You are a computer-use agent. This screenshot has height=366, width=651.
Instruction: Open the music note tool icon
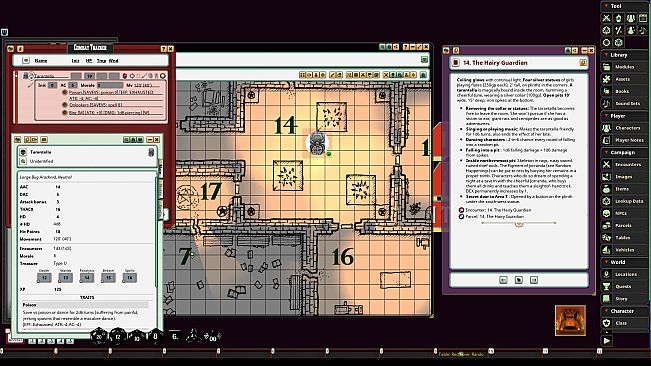(x=643, y=30)
